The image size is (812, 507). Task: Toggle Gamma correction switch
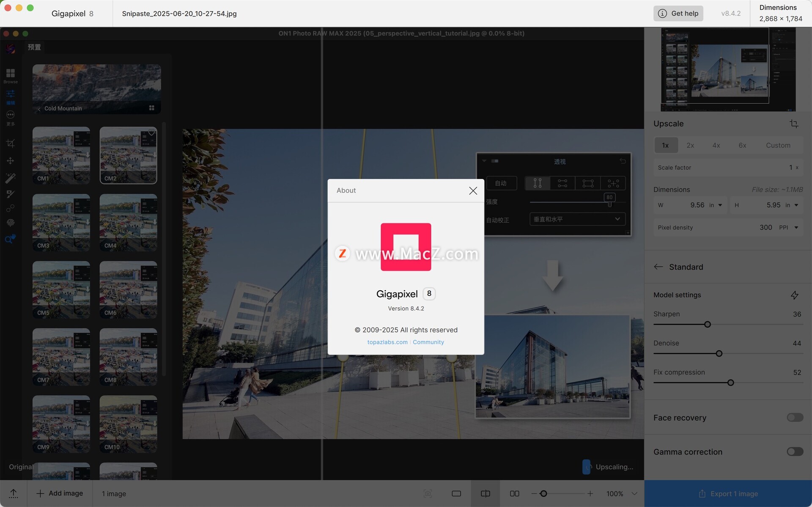point(795,452)
